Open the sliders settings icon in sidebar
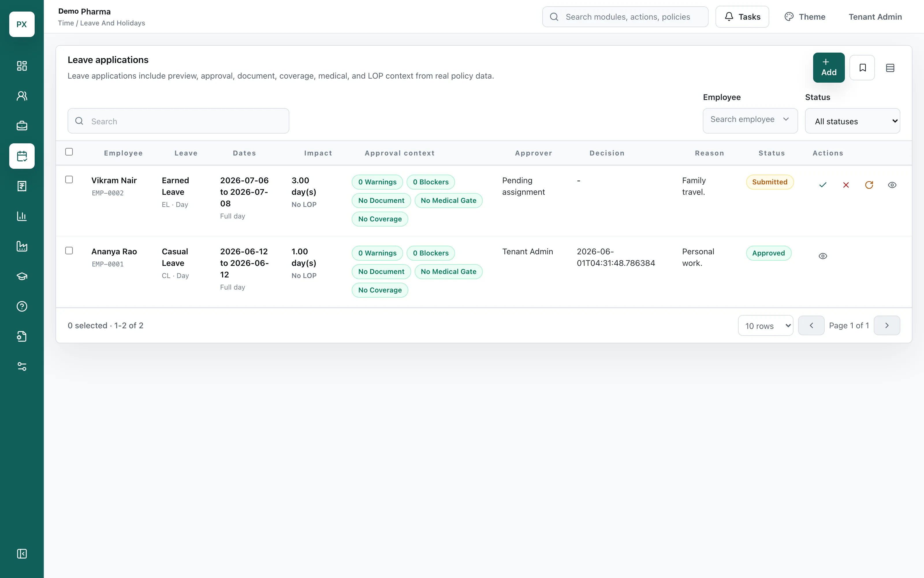Viewport: 924px width, 578px height. click(x=22, y=367)
